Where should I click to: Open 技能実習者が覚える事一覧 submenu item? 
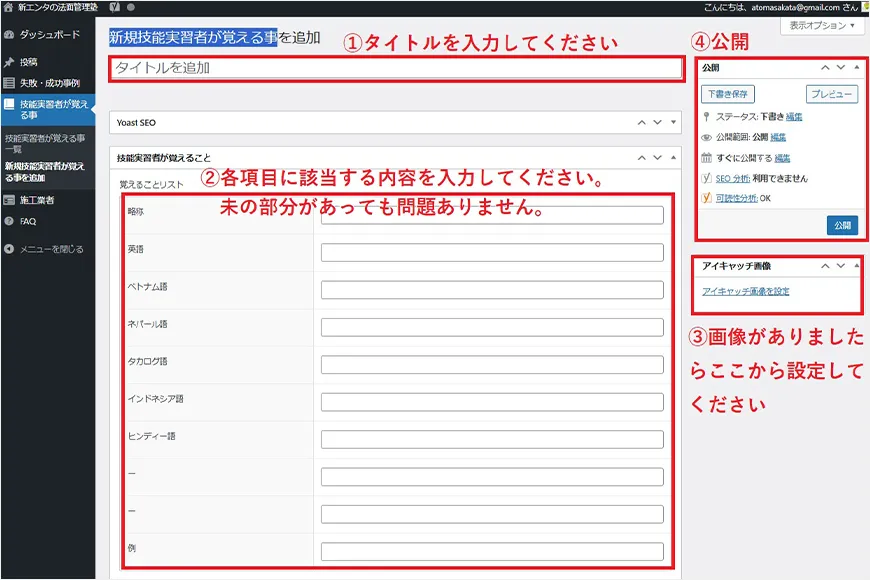point(45,143)
